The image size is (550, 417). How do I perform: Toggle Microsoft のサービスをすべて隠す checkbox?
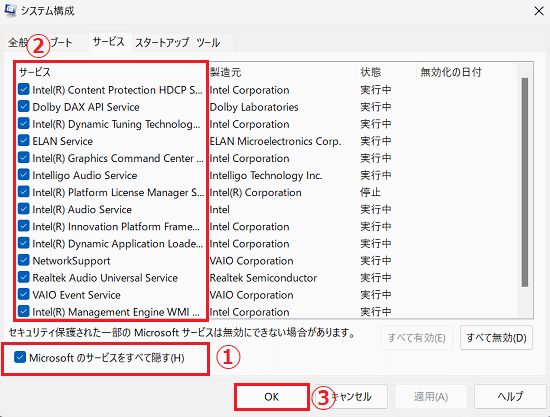coord(20,358)
